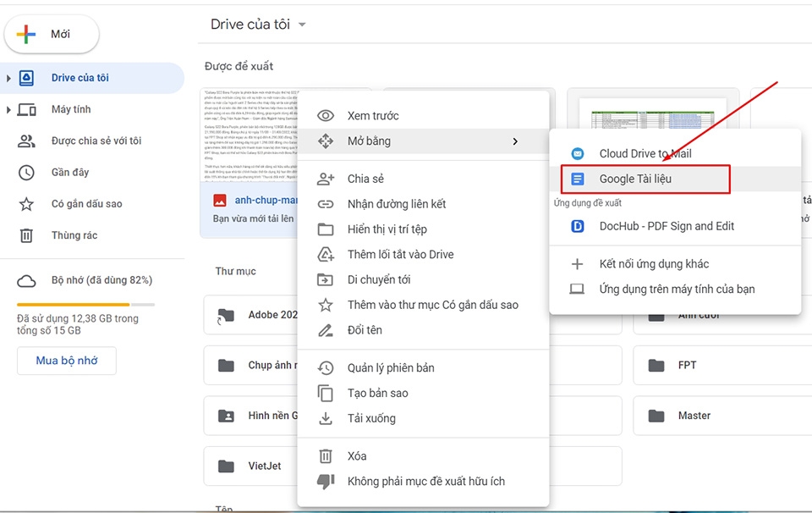Open the VietJet folder
This screenshot has height=513, width=812.
(251, 466)
